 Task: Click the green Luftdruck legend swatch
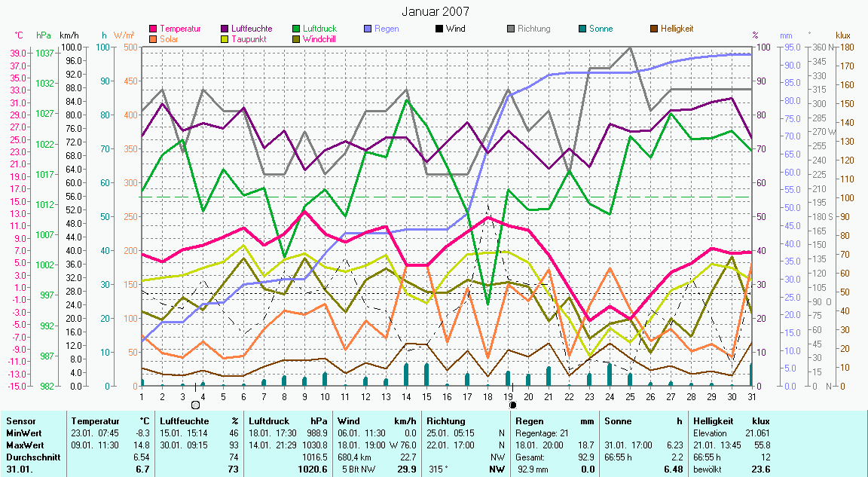[297, 29]
